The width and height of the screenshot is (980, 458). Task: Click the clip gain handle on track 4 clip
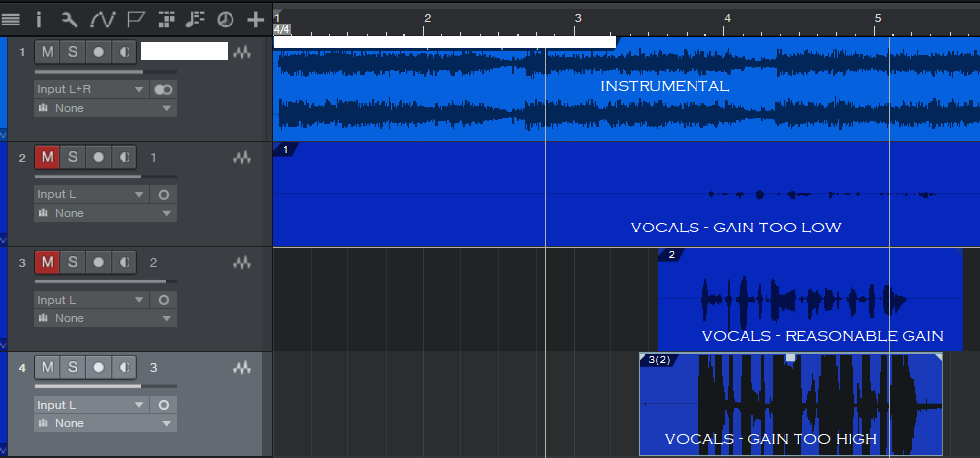point(790,357)
